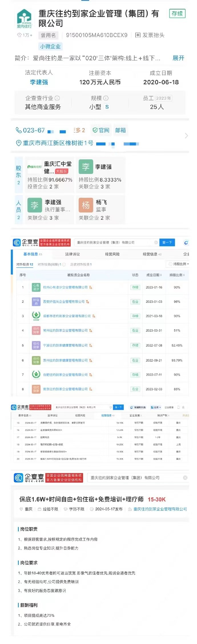
Task: Click 查一下 above the job list
Action: 118,407
